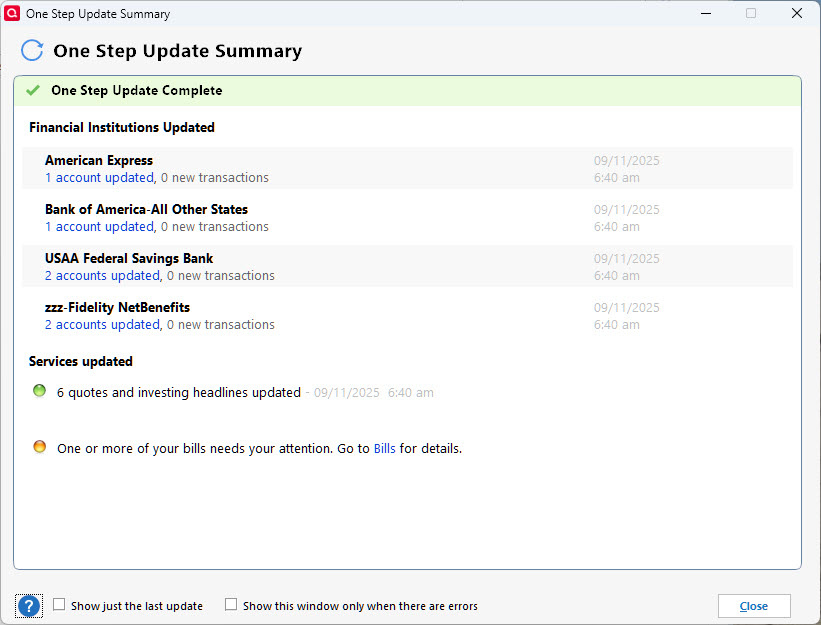Click the blue help question mark icon
Viewport: 821px width, 625px height.
pyautogui.click(x=29, y=606)
